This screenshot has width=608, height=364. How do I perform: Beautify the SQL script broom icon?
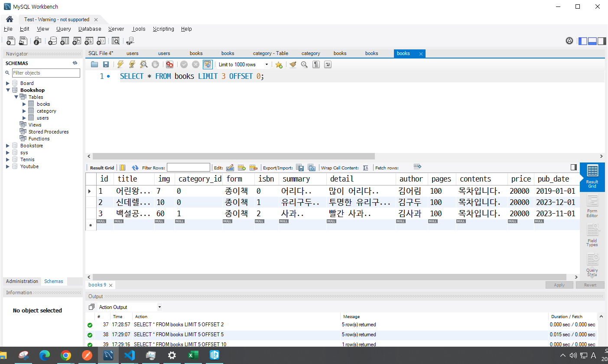point(293,64)
